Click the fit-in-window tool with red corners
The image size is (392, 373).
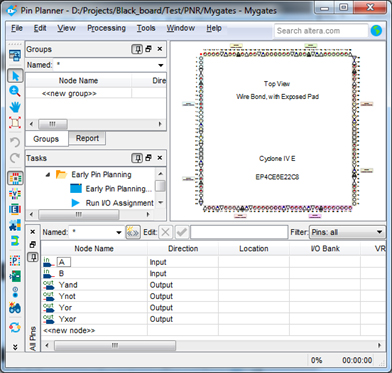[15, 123]
